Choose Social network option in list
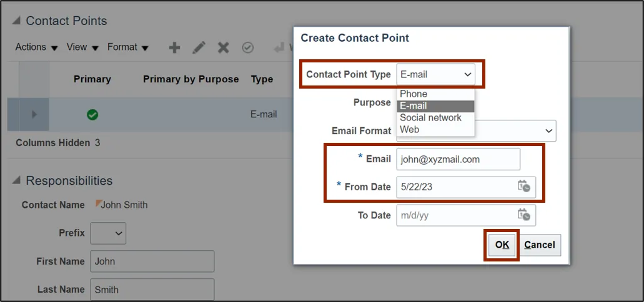The width and height of the screenshot is (644, 302). click(x=430, y=118)
